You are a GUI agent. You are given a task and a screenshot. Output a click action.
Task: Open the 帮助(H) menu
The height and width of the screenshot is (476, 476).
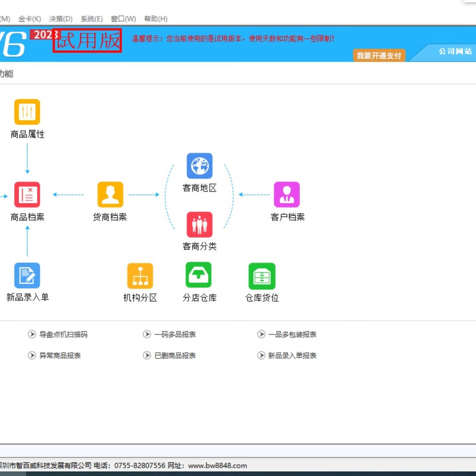pyautogui.click(x=156, y=19)
